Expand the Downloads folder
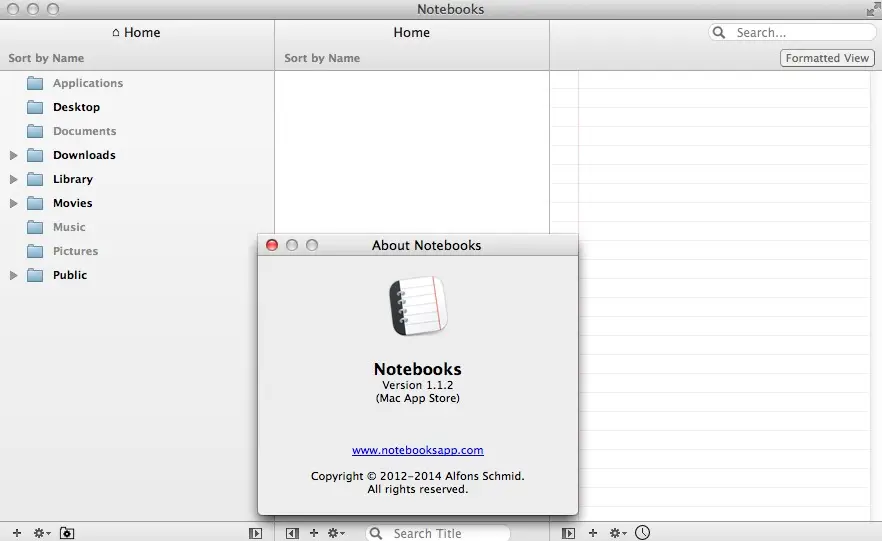 point(14,155)
